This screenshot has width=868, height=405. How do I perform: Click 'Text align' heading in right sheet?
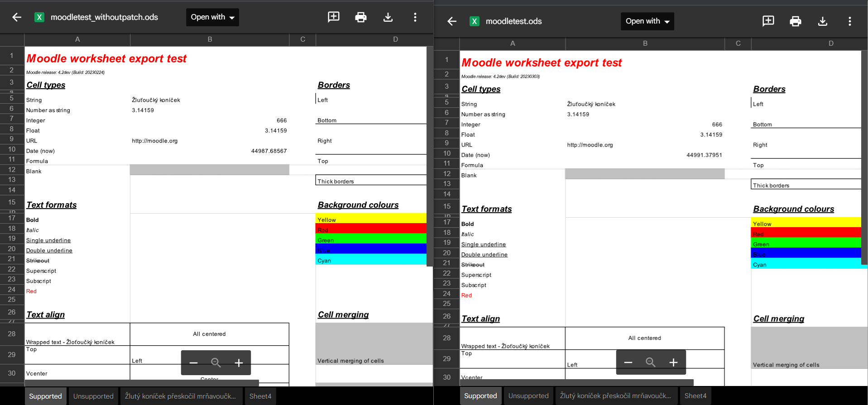click(x=481, y=319)
